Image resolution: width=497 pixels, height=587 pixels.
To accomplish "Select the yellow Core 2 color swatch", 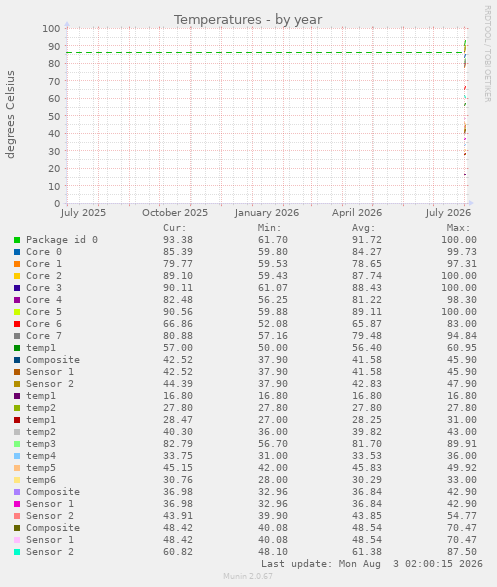I will [x=17, y=276].
